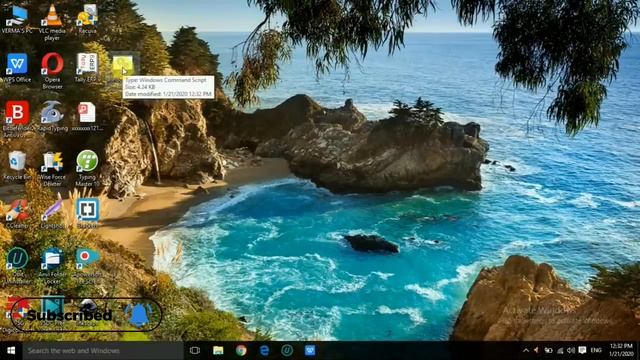Image resolution: width=640 pixels, height=360 pixels.
Task: Open the Bitdefender Antivirus shortcut
Action: pos(17,119)
